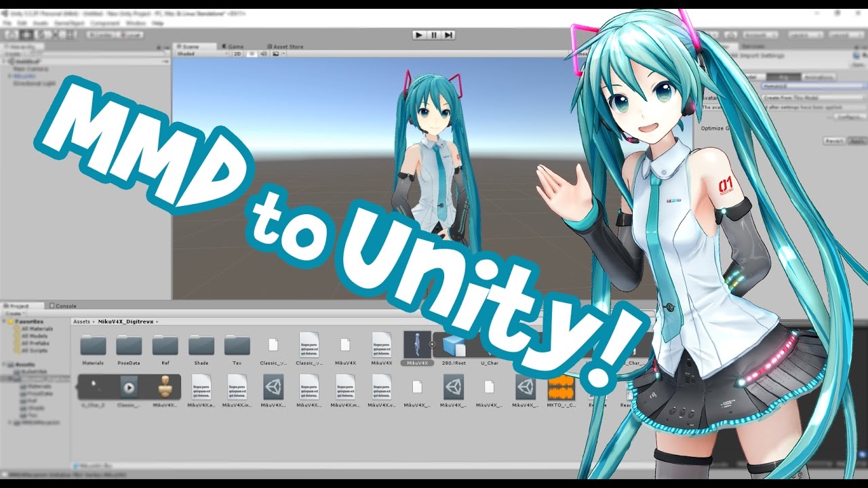
Task: Select the MikuV4X avatar figure icon
Action: [x=165, y=387]
